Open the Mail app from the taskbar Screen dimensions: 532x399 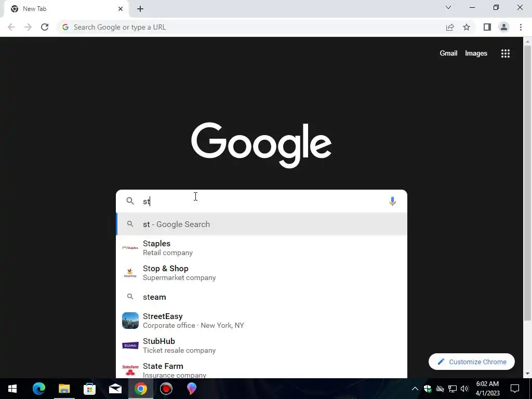pos(115,389)
